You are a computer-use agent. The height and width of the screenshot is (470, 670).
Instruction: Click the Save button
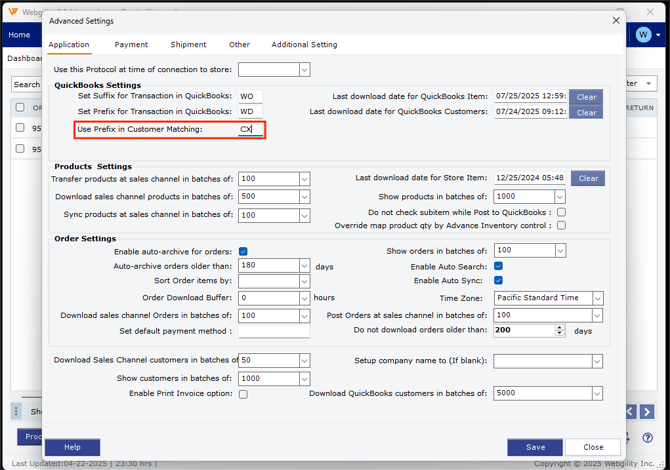534,447
